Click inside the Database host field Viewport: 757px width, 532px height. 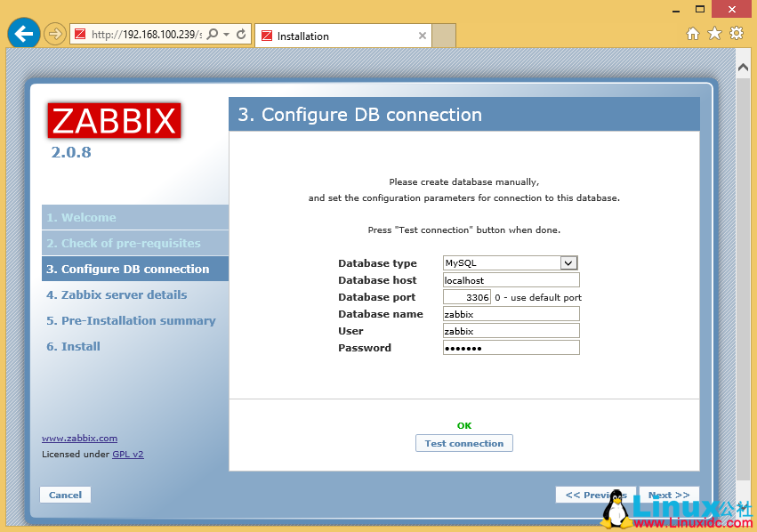click(x=510, y=279)
